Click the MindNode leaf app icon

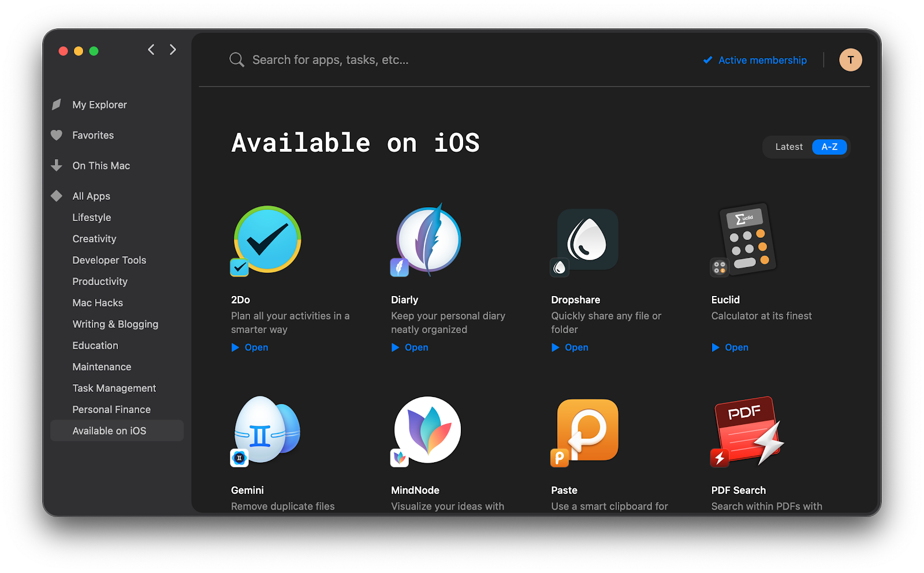point(427,429)
